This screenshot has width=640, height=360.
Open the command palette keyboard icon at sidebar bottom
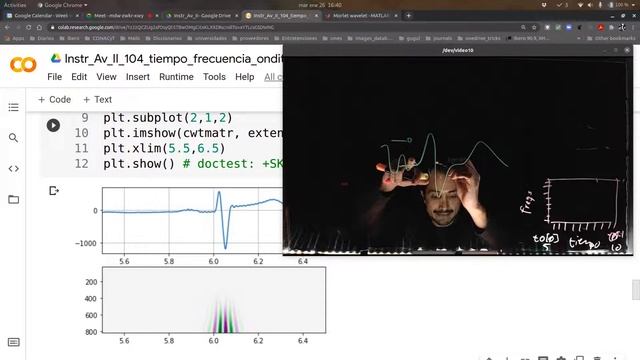[13, 342]
